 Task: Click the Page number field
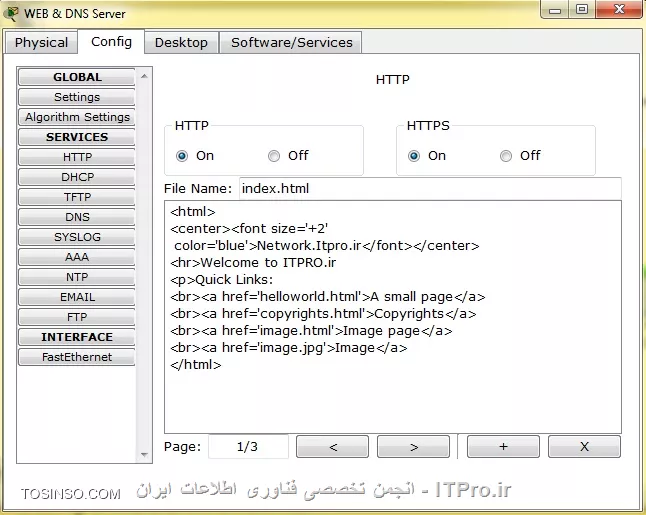click(x=248, y=447)
